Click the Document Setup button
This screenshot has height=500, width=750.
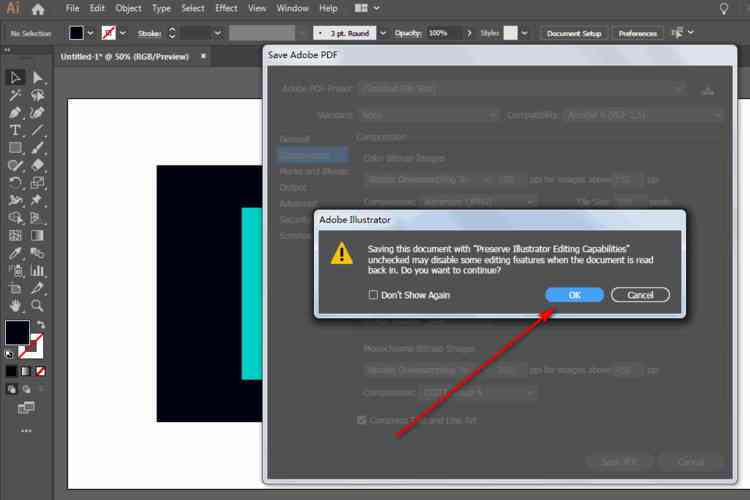574,33
